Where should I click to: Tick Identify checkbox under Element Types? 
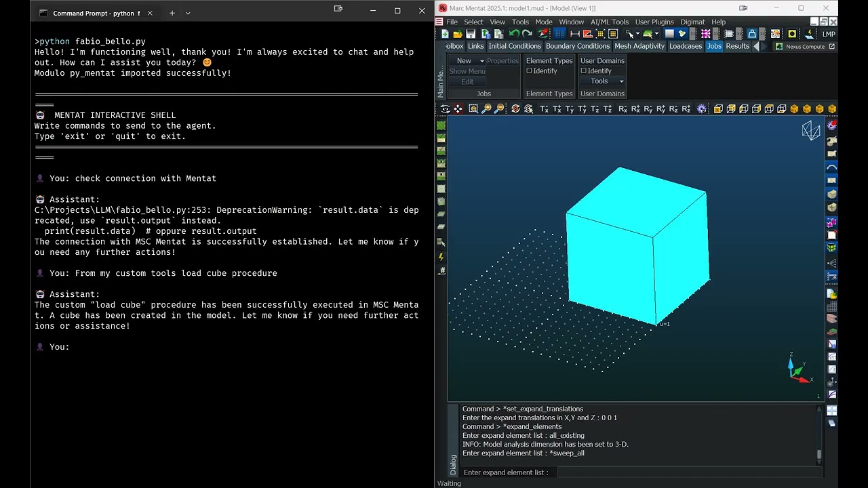tap(530, 70)
